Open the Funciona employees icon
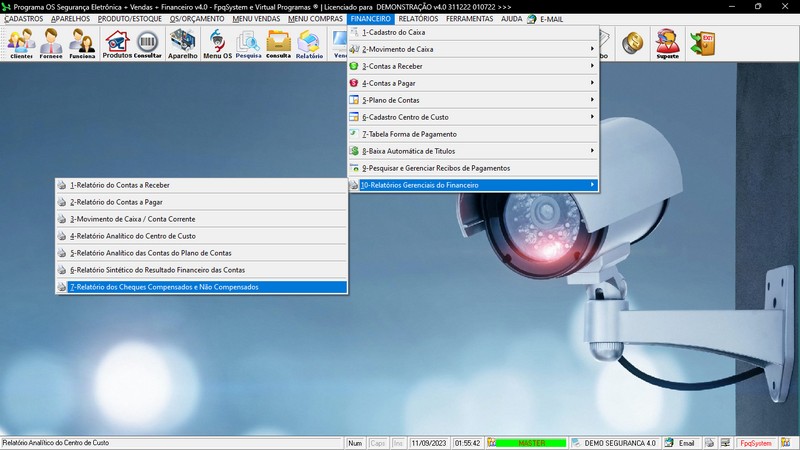Image resolution: width=800 pixels, height=450 pixels. tap(82, 43)
